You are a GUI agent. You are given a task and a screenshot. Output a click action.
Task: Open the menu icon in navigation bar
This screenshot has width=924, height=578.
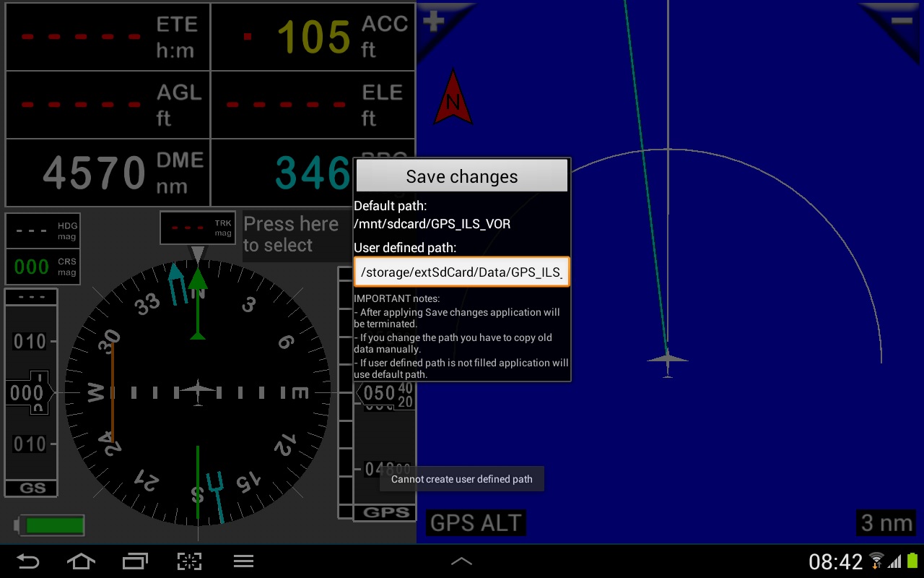pyautogui.click(x=243, y=561)
